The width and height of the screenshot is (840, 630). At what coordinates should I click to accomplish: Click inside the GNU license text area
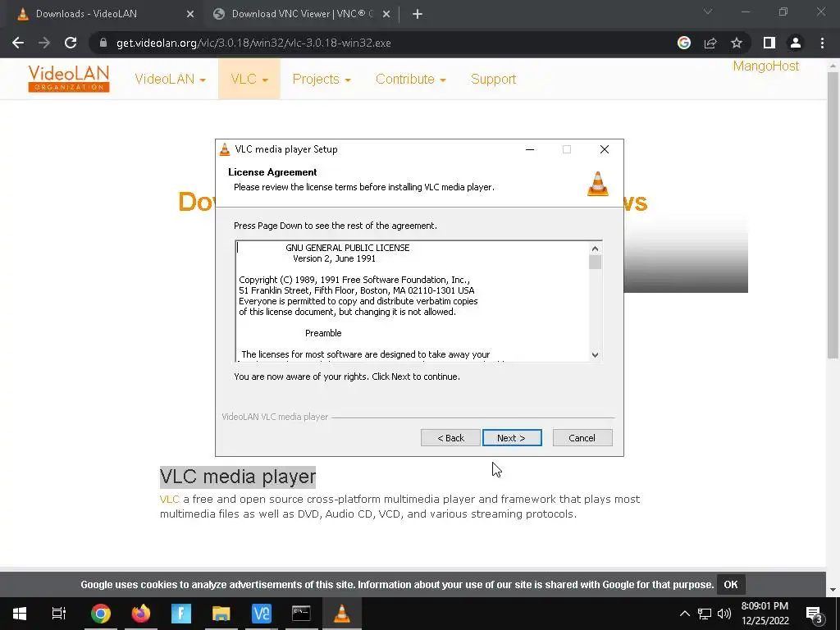[413, 301]
